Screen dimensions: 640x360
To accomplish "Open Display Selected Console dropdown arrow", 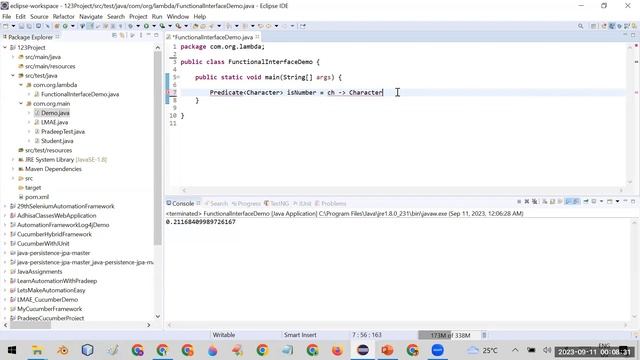I will click(x=601, y=202).
